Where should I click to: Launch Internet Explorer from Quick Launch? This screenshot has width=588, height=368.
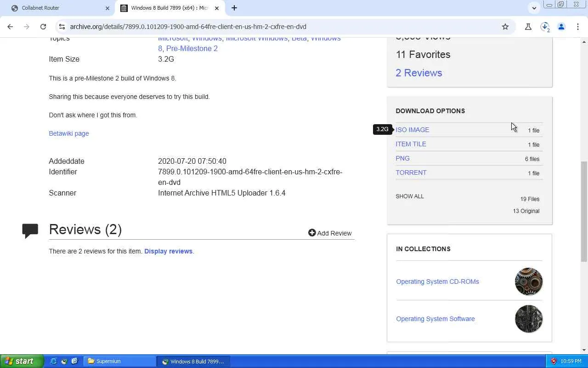click(53, 361)
